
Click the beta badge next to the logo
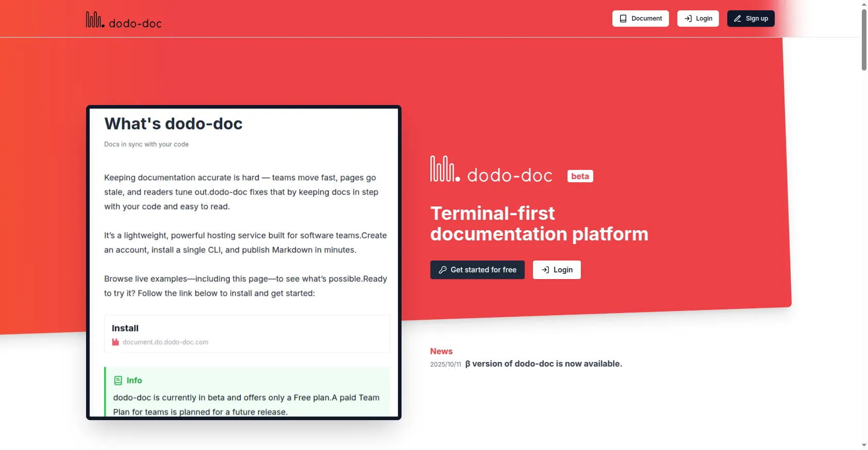[580, 176]
